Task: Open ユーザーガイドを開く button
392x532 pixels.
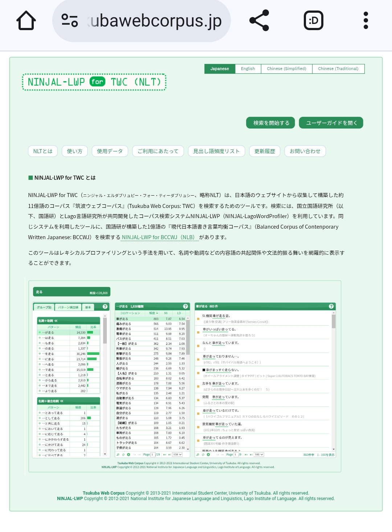Action: 331,123
